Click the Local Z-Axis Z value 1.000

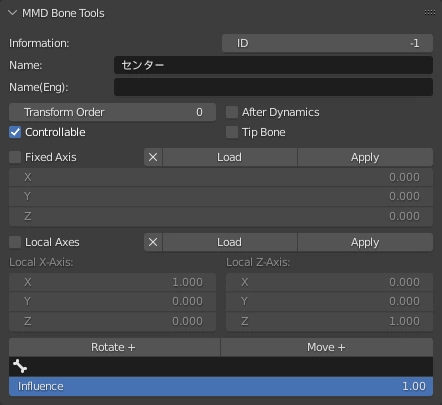329,321
